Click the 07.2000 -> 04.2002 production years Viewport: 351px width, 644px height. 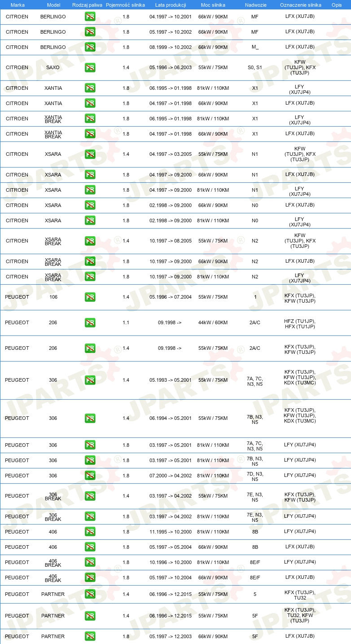pyautogui.click(x=171, y=476)
